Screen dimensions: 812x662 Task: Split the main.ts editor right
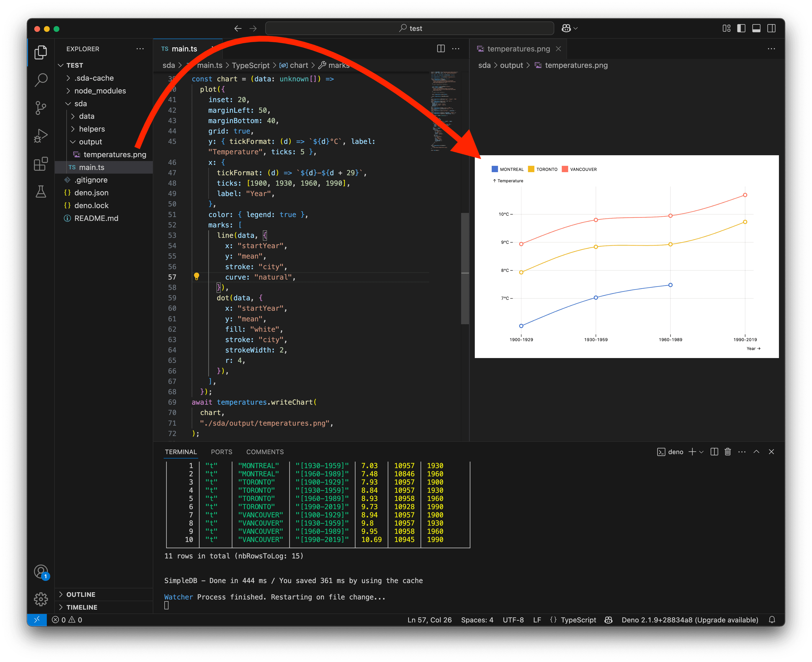click(x=441, y=49)
